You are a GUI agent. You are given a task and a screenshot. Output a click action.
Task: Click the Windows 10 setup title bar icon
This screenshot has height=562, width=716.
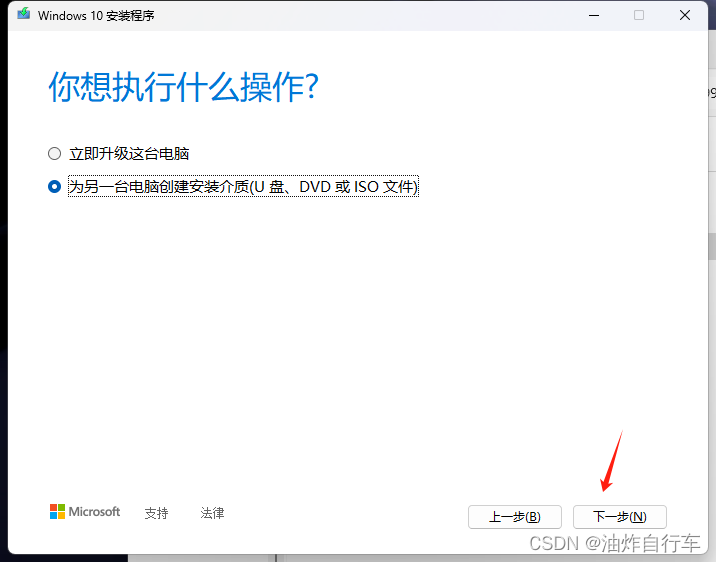pos(24,14)
